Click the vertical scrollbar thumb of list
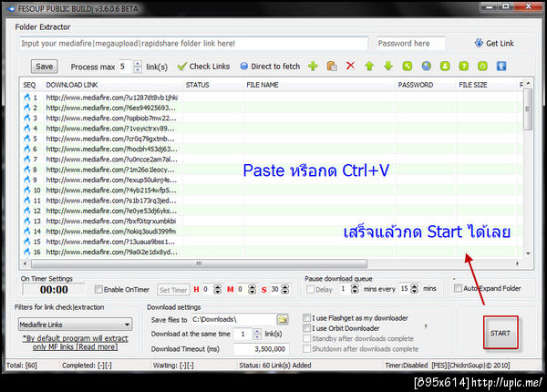Viewport: 547px width, 392px height. 528,108
